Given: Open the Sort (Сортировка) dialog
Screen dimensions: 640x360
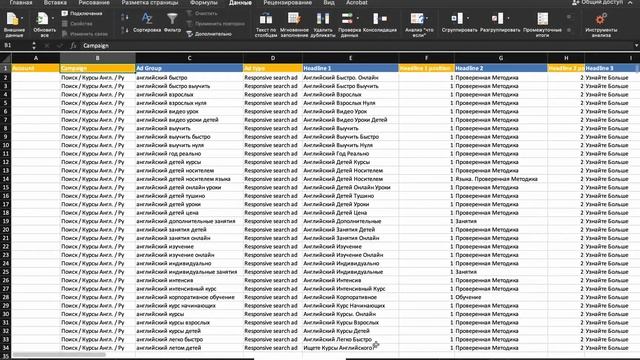Looking at the screenshot, I should (147, 22).
